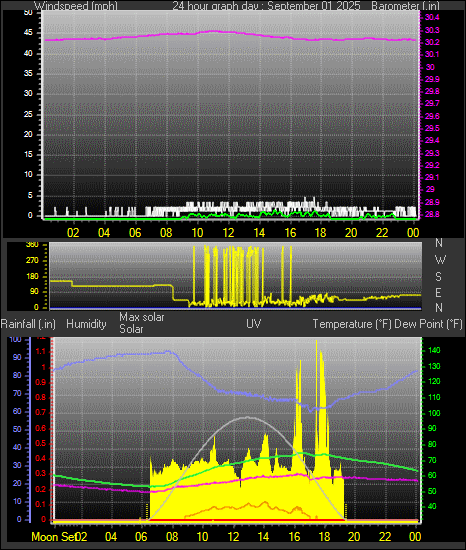
Task: Select the 'Temperature (°F)' legend label
Action: 352,324
